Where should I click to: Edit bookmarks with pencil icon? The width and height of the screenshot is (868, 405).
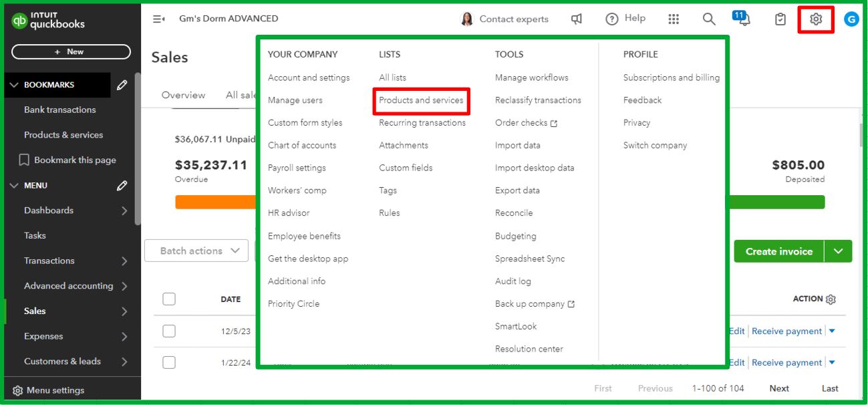[x=122, y=85]
